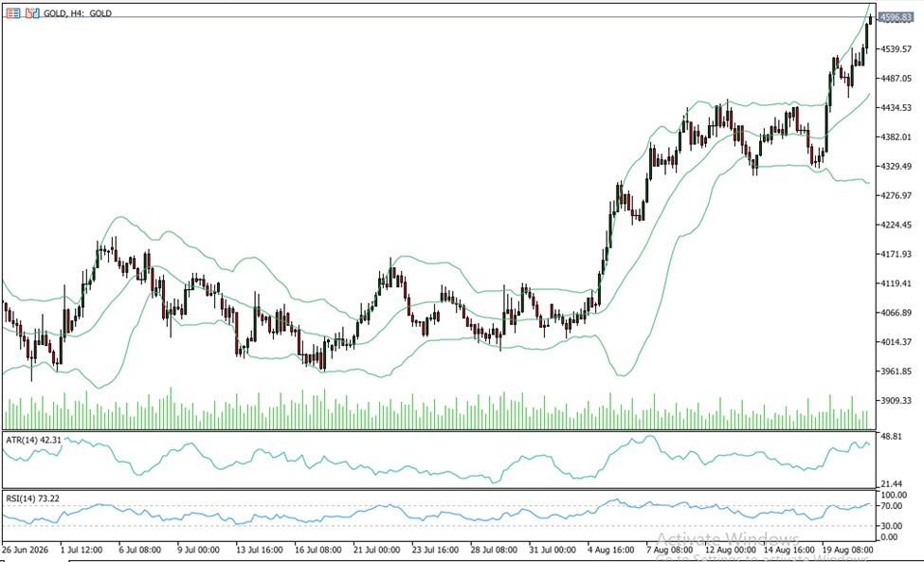Open the Depth of Market icon
Viewport: 924px width, 562px height.
(x=32, y=13)
